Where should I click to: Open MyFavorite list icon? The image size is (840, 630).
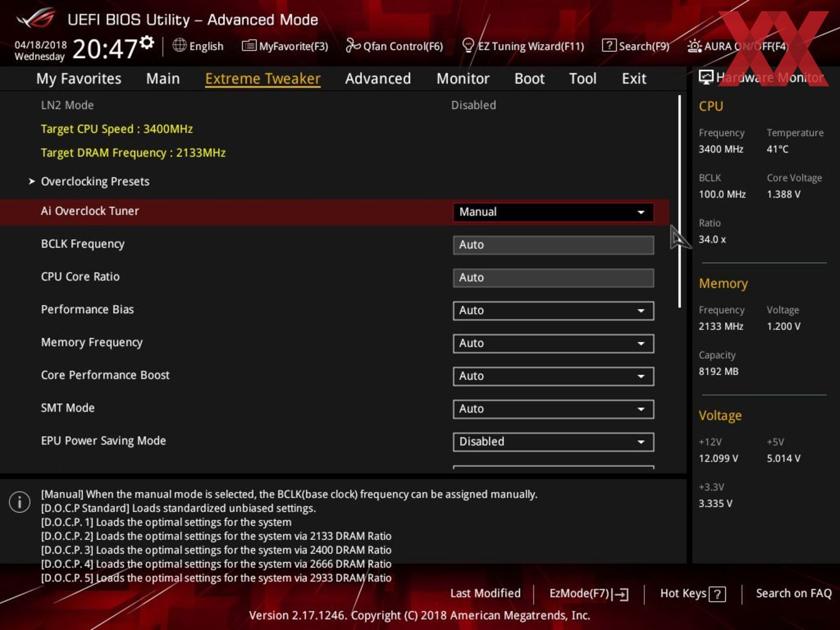point(249,46)
